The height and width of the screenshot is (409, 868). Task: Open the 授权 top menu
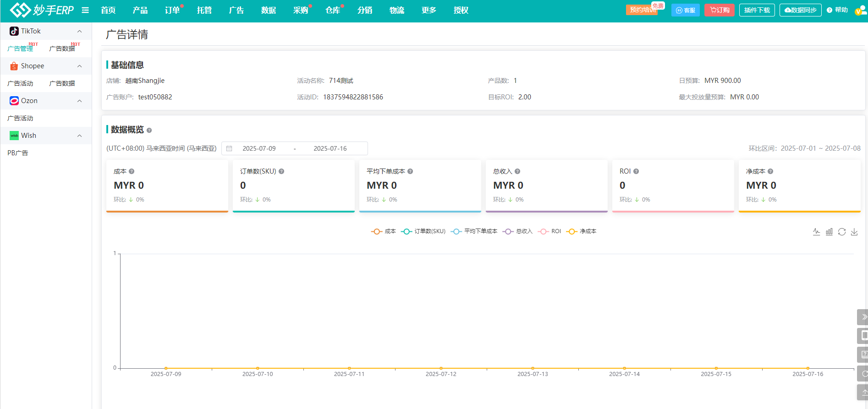click(461, 10)
